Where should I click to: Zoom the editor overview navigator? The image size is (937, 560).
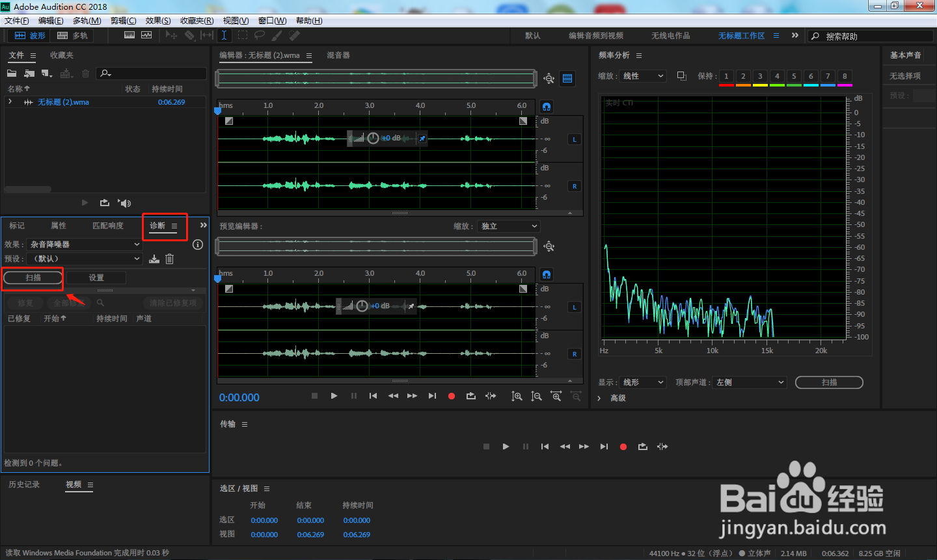coord(549,79)
